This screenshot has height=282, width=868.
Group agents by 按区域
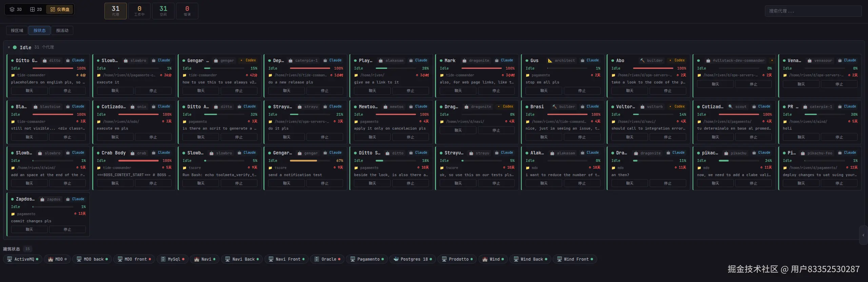click(x=17, y=31)
